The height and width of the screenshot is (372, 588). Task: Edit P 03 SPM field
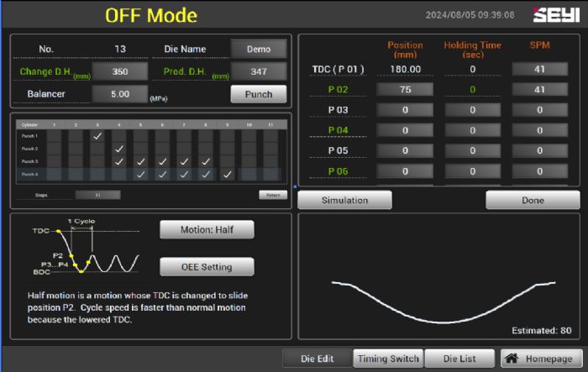point(539,110)
